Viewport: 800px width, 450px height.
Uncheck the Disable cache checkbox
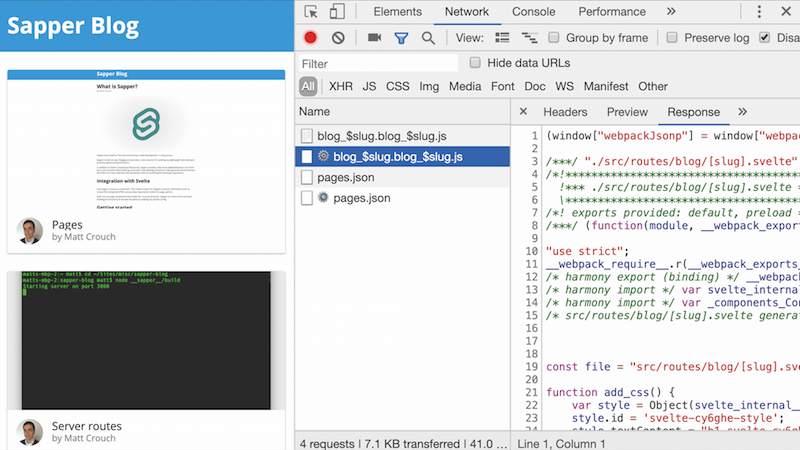click(x=764, y=37)
